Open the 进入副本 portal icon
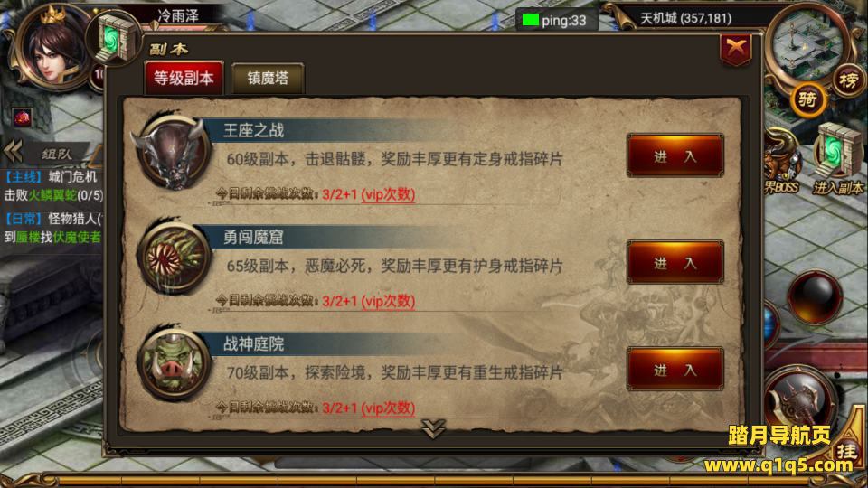 (x=837, y=159)
